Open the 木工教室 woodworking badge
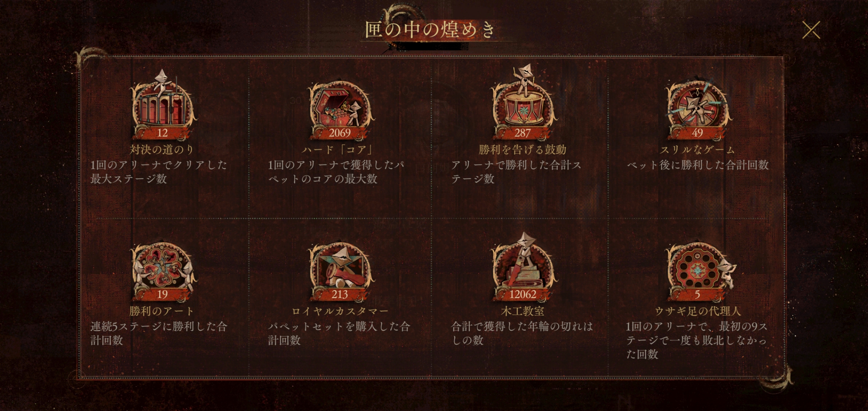The width and height of the screenshot is (868, 411). coord(523,266)
